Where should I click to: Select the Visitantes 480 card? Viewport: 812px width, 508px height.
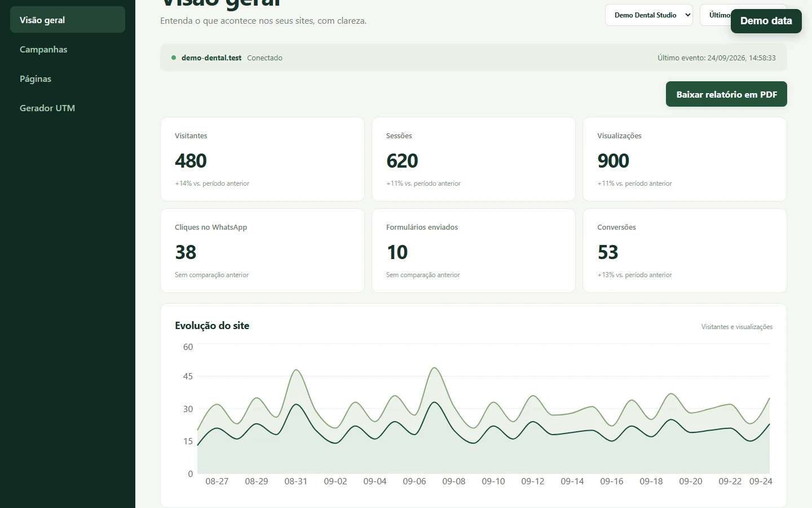(262, 159)
